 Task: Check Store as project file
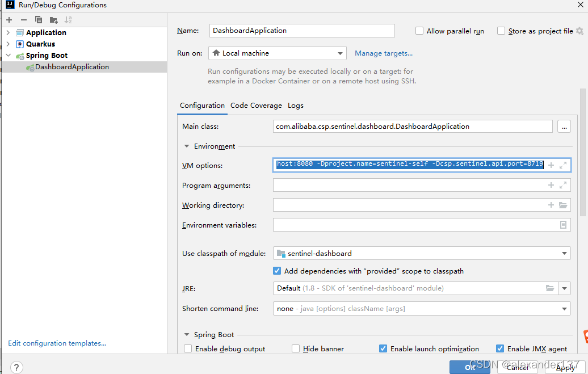501,31
